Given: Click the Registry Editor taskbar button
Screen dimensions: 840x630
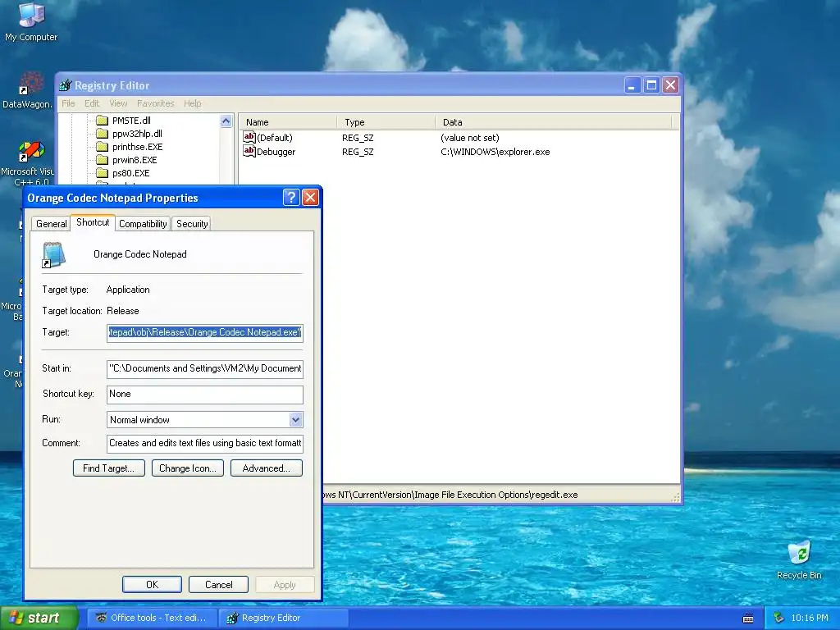Looking at the screenshot, I should tap(284, 619).
